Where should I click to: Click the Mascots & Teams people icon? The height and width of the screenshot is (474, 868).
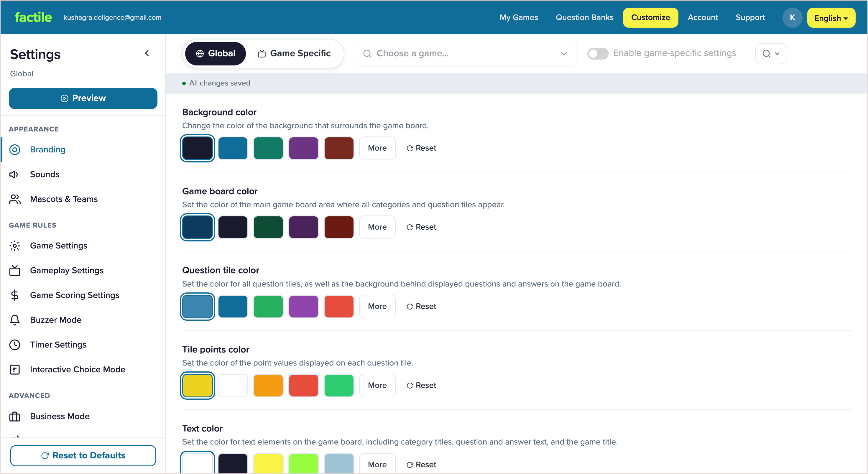[14, 199]
